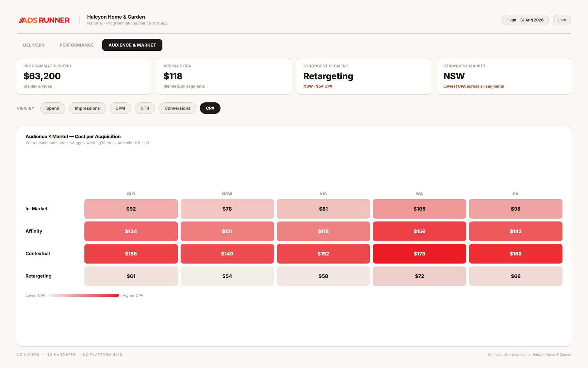Click the Affinity QLD $134 cell
Screen dimensions: 588x368
[131, 231]
